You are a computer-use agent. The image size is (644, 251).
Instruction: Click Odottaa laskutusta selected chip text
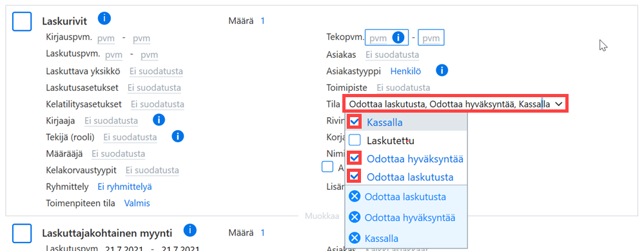[405, 197]
